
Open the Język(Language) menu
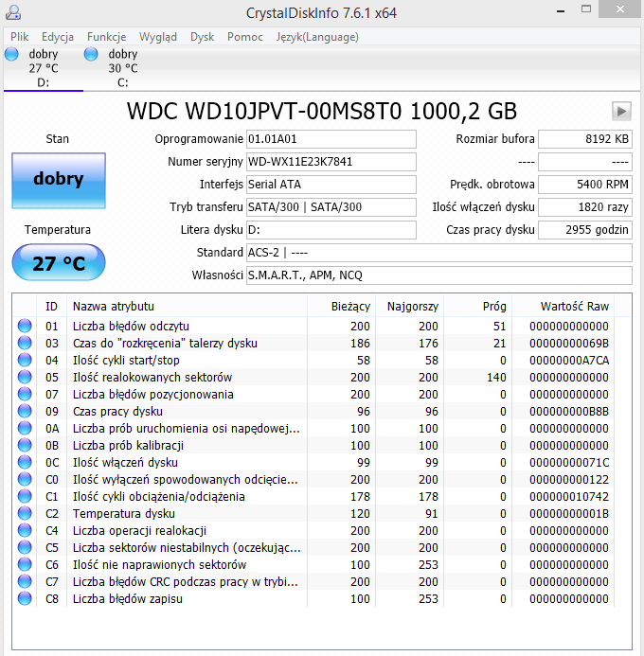click(x=317, y=37)
